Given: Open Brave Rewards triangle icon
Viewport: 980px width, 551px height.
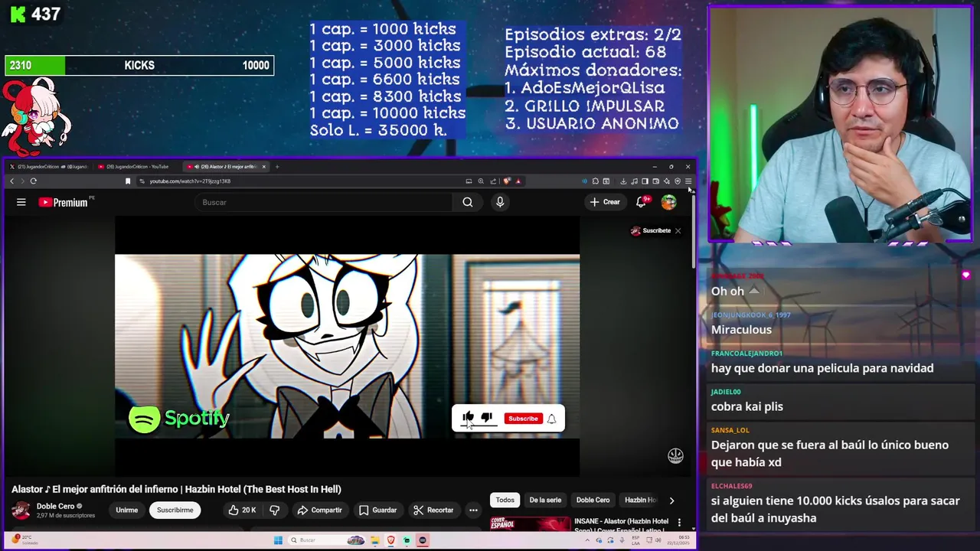Looking at the screenshot, I should [x=518, y=181].
